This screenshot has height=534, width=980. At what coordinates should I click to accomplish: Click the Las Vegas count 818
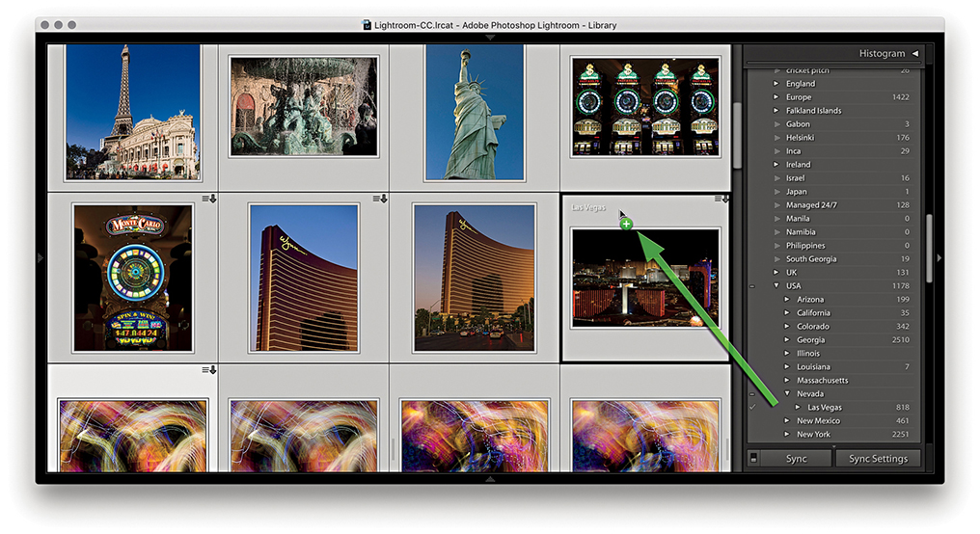pyautogui.click(x=903, y=407)
